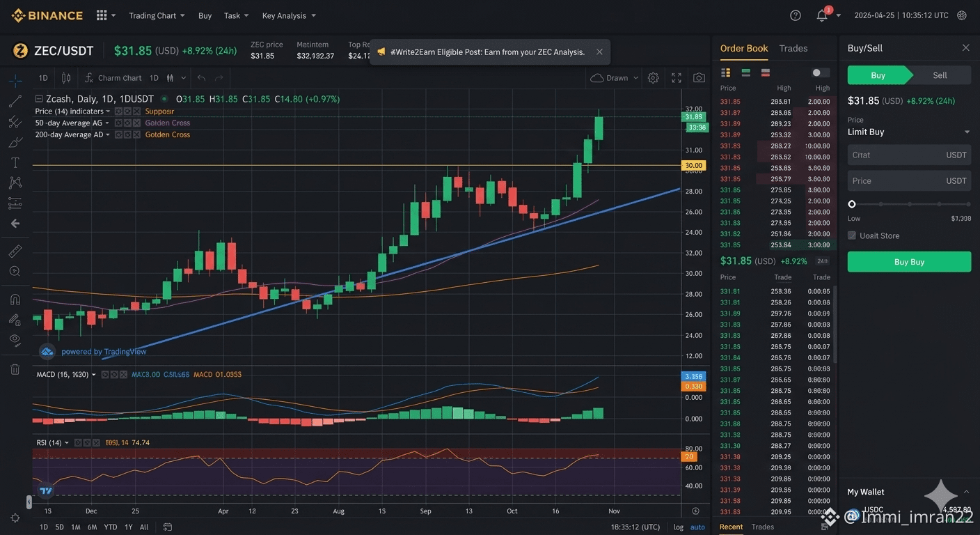The height and width of the screenshot is (535, 980).
Task: Expand the Drawn cloud layout dropdown
Action: (615, 78)
